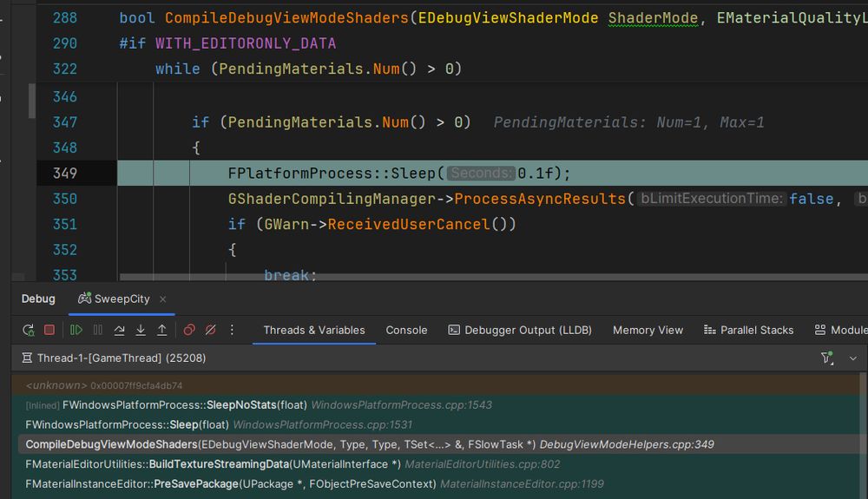Viewport: 868px width, 499px height.
Task: Pause the program
Action: (x=98, y=331)
